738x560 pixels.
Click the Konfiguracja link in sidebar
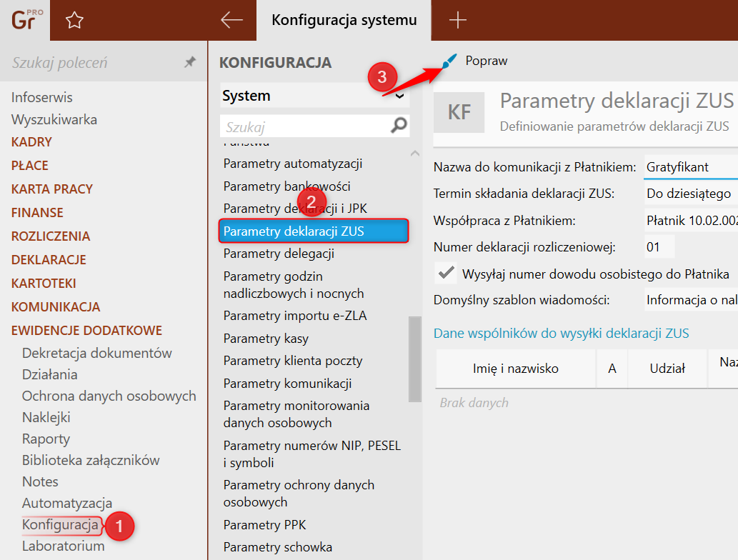[60, 524]
